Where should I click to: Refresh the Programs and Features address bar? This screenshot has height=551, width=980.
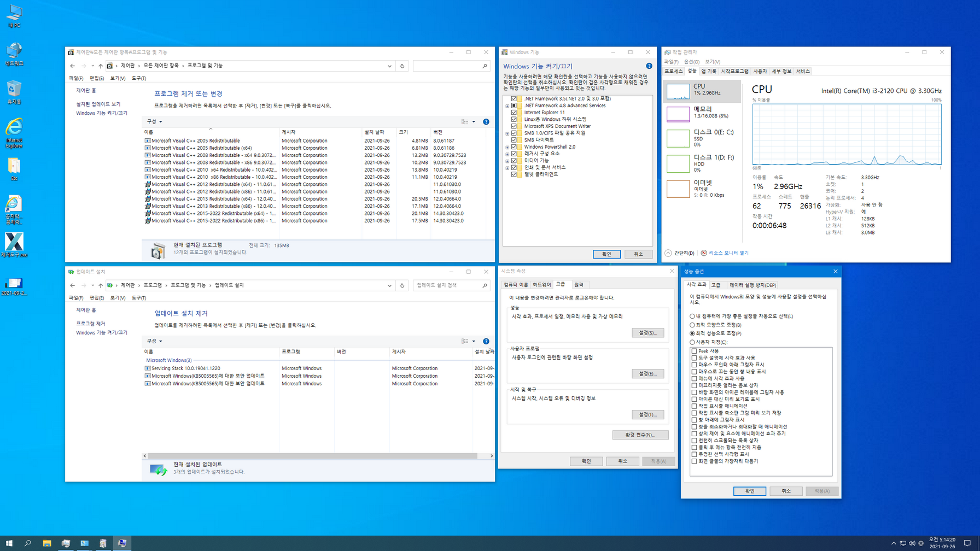click(x=402, y=66)
